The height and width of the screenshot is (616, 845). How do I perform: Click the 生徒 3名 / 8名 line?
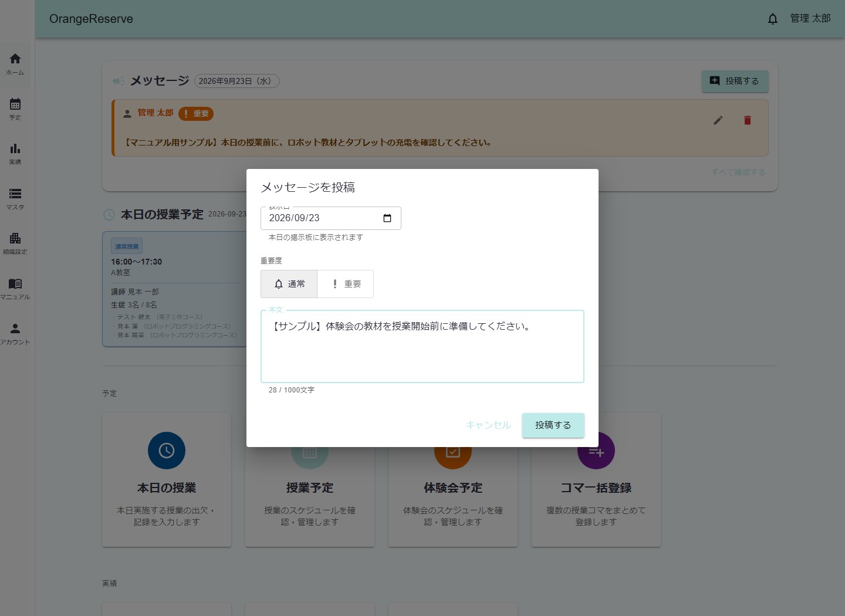(134, 305)
